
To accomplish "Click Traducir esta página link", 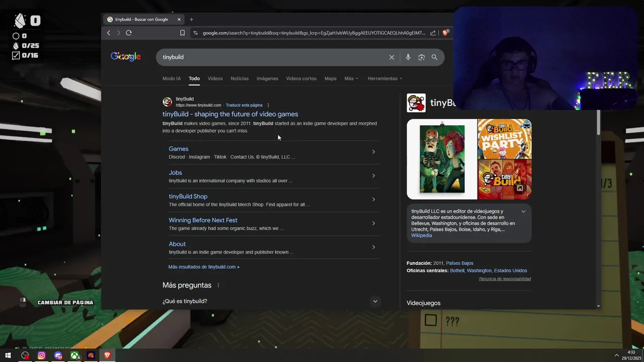I will pyautogui.click(x=244, y=105).
